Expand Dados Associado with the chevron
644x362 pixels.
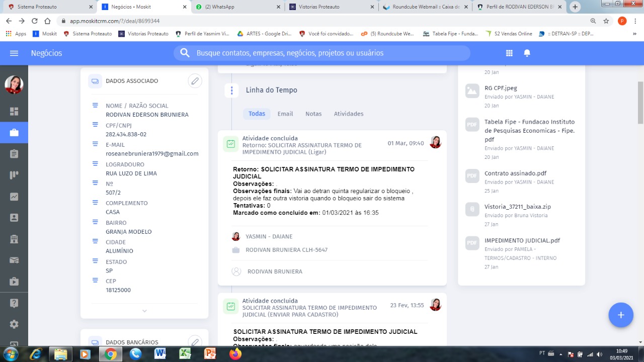click(x=144, y=311)
